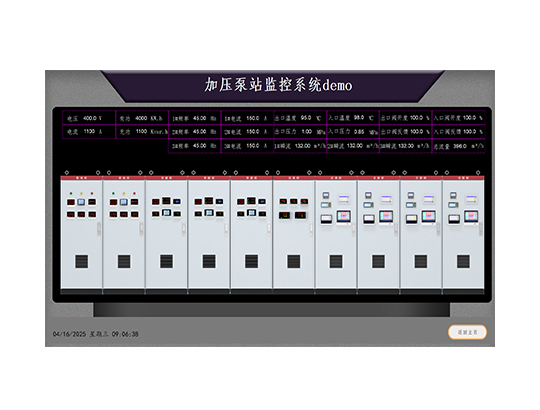This screenshot has height=410, width=540.
Task: Select the touchscreen HMI panel on seventh cabinet
Action: pos(344,217)
